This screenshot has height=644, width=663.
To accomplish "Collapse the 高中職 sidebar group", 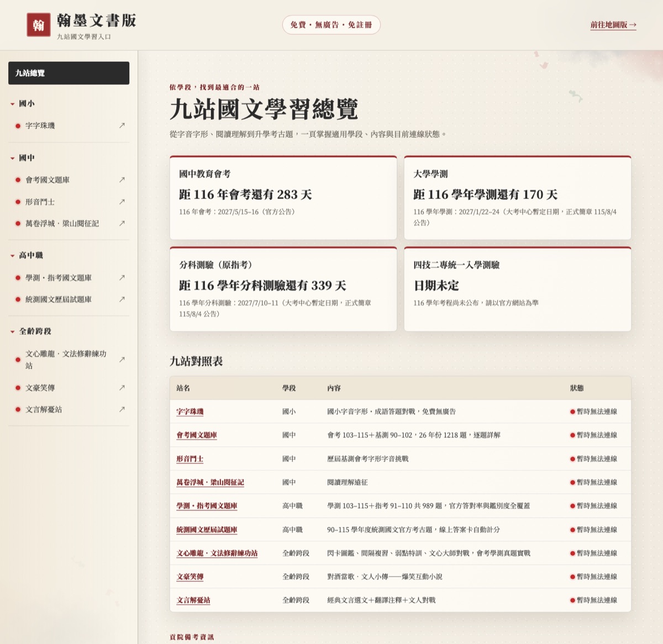I will point(26,255).
